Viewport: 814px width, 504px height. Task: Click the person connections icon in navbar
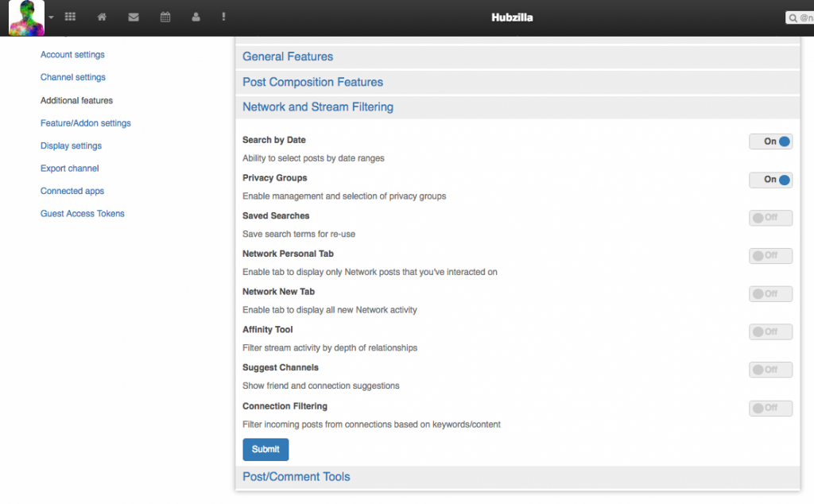pyautogui.click(x=196, y=17)
